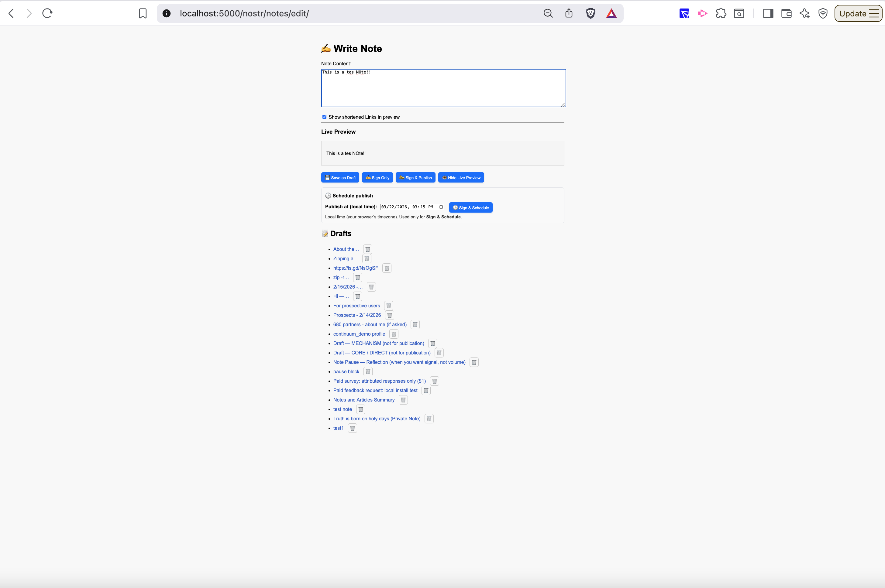
Task: Click Sign & Schedule button
Action: [x=470, y=208]
